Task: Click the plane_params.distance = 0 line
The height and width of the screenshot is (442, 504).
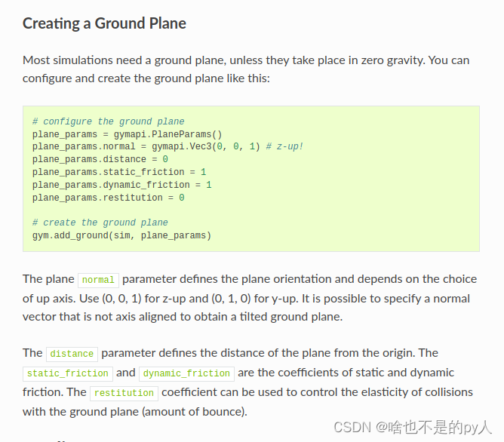Action: pos(100,159)
